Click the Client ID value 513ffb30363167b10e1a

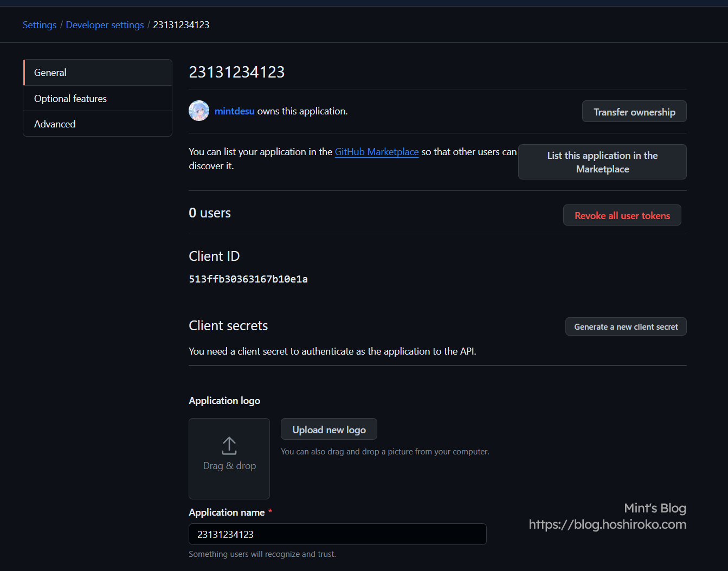click(x=248, y=279)
